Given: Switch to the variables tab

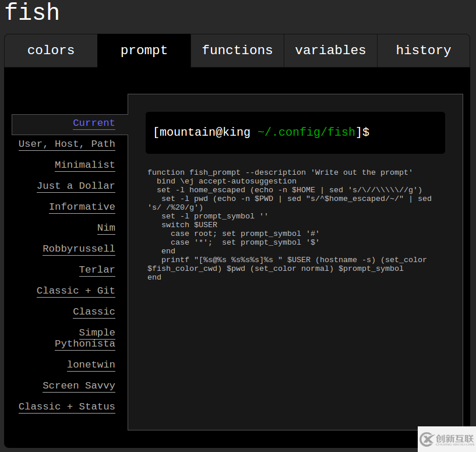Looking at the screenshot, I should (x=330, y=51).
